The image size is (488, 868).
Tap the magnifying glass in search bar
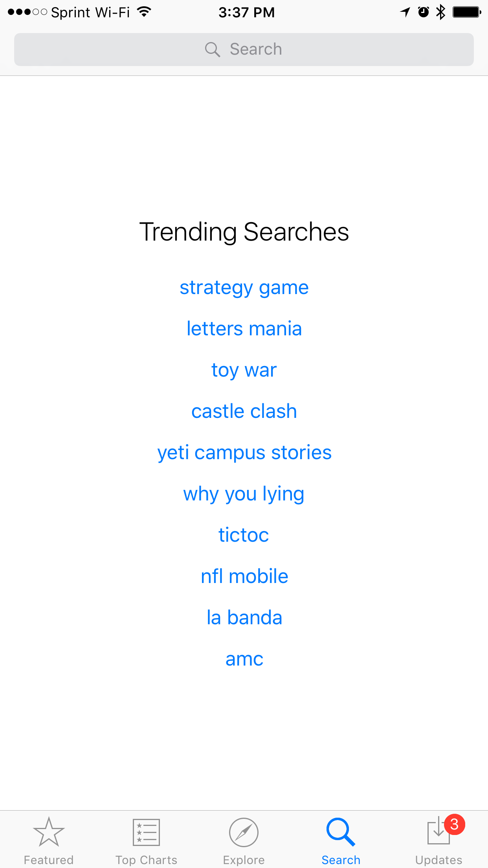212,50
